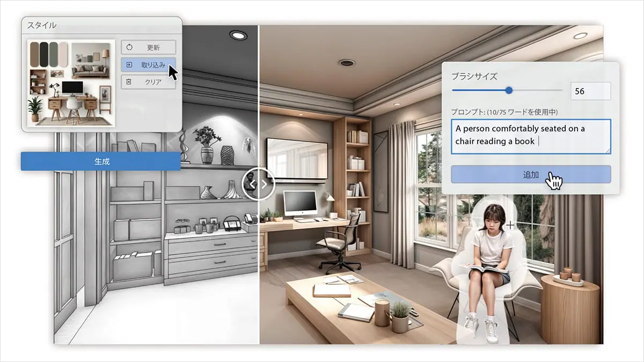Click the clear icon on the クリア button
This screenshot has height=362, width=644.
click(129, 82)
